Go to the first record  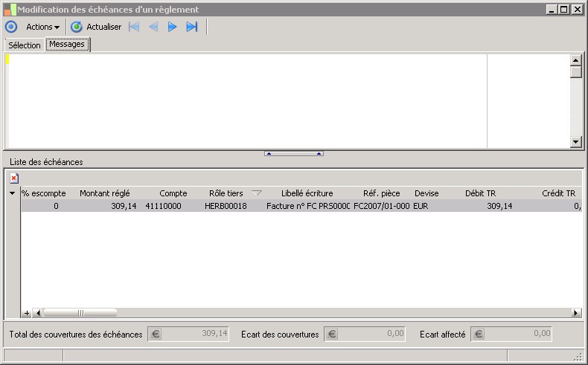[x=134, y=27]
